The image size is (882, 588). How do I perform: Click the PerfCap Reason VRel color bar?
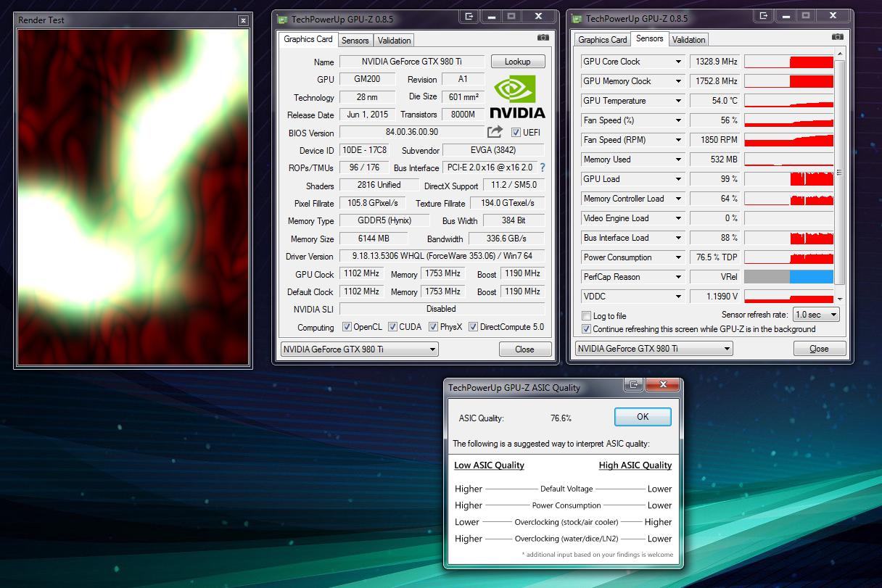coord(788,277)
